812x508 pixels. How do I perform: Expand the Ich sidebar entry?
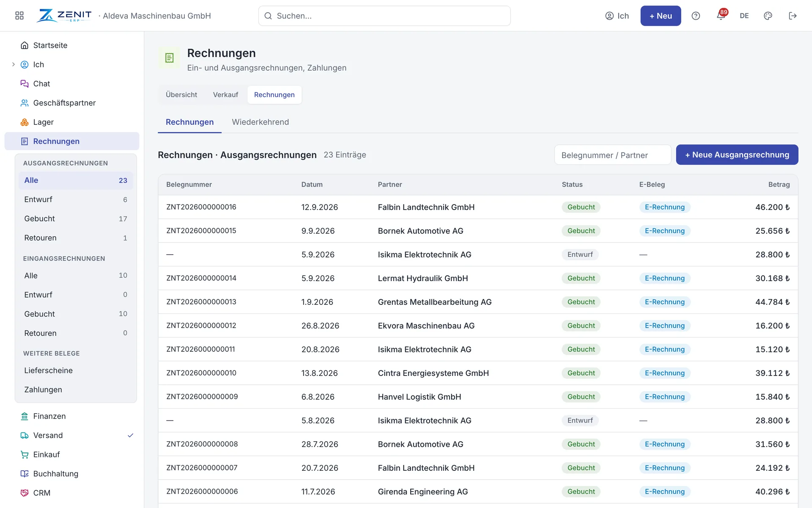click(x=13, y=64)
